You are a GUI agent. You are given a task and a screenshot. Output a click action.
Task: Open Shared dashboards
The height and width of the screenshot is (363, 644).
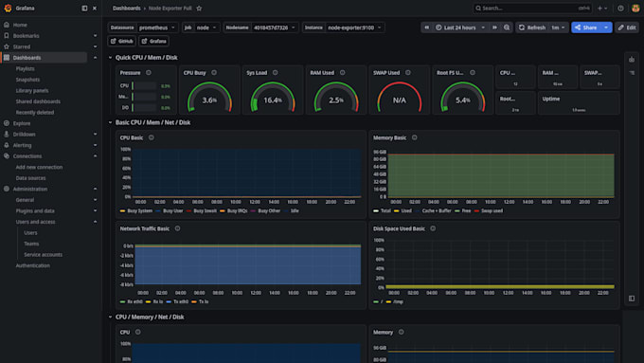click(38, 101)
